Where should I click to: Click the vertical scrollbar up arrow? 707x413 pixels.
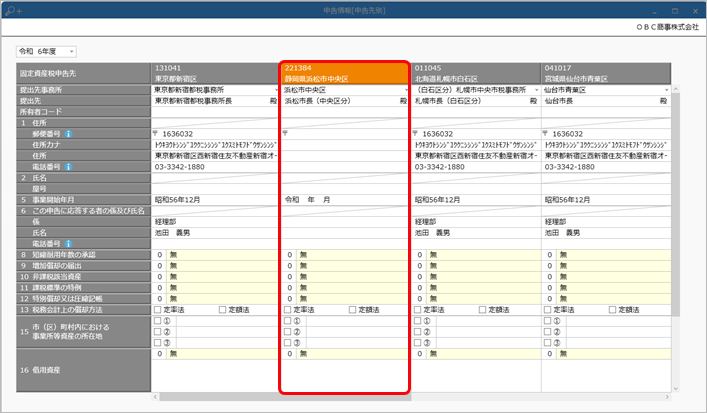pyautogui.click(x=675, y=89)
